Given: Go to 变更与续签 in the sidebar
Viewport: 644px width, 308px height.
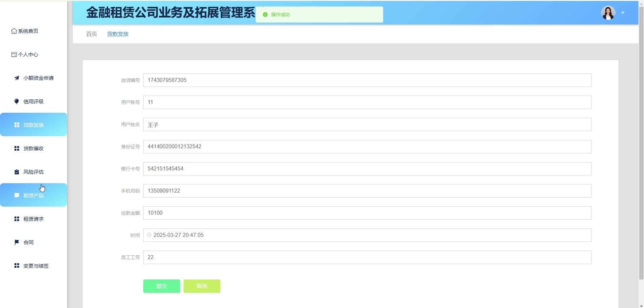Looking at the screenshot, I should click(x=34, y=266).
